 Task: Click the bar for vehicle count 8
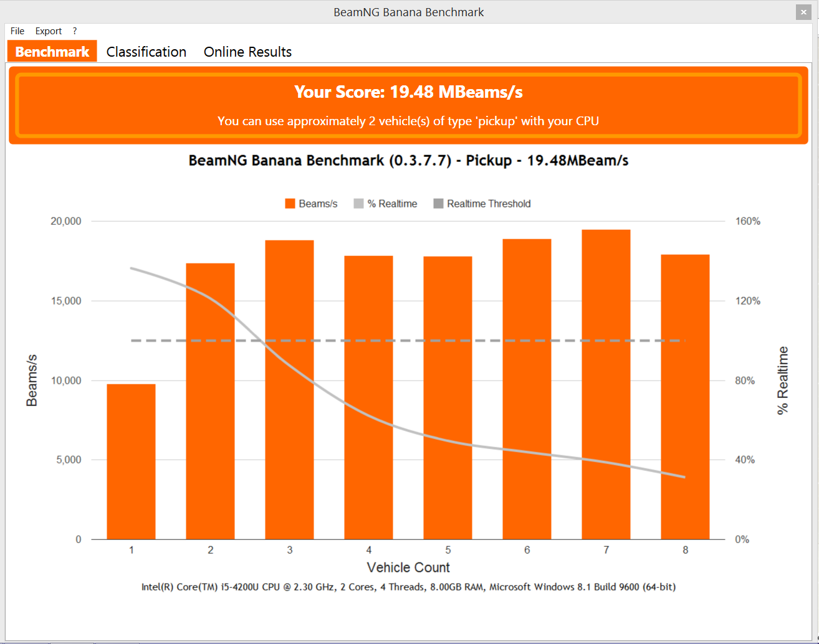(685, 397)
